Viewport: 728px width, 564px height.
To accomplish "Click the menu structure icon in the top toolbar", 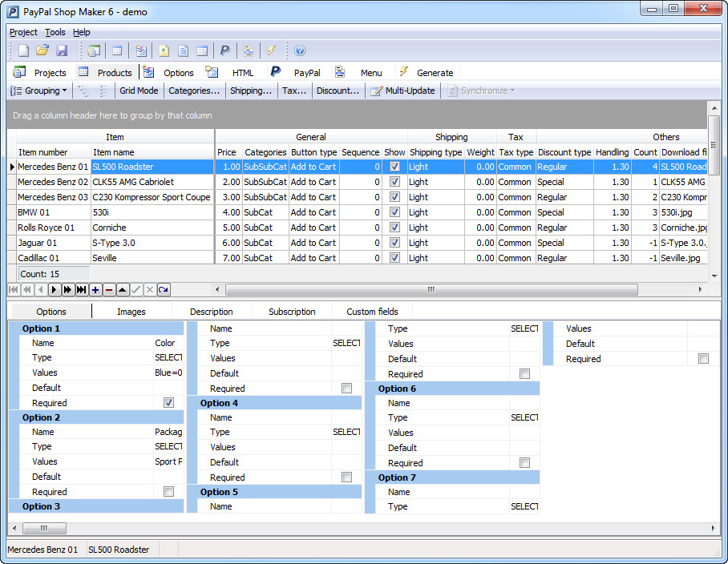I will tap(249, 50).
